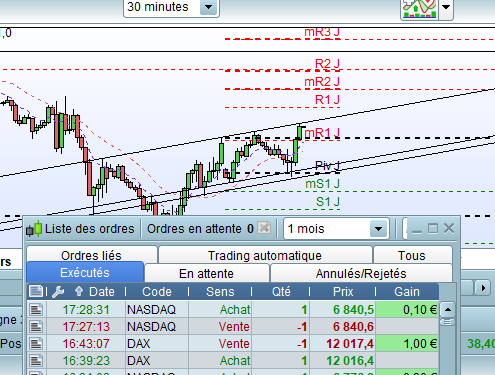Click the 1,00 € gain cell
The height and width of the screenshot is (375, 495).
407,344
